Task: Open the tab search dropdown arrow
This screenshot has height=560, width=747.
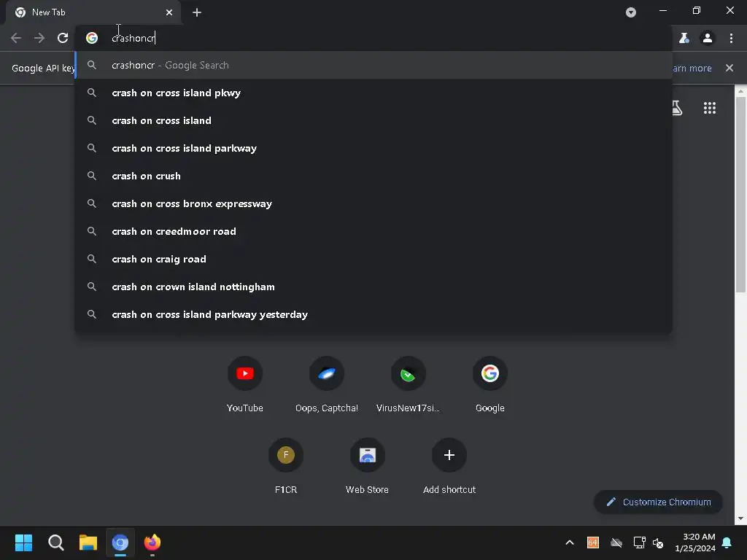Action: (631, 12)
